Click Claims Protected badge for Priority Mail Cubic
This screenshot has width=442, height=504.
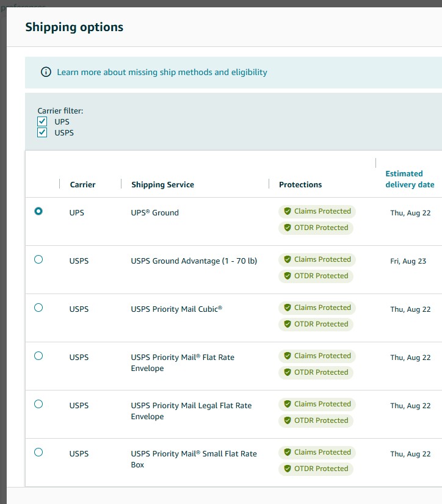coord(317,308)
